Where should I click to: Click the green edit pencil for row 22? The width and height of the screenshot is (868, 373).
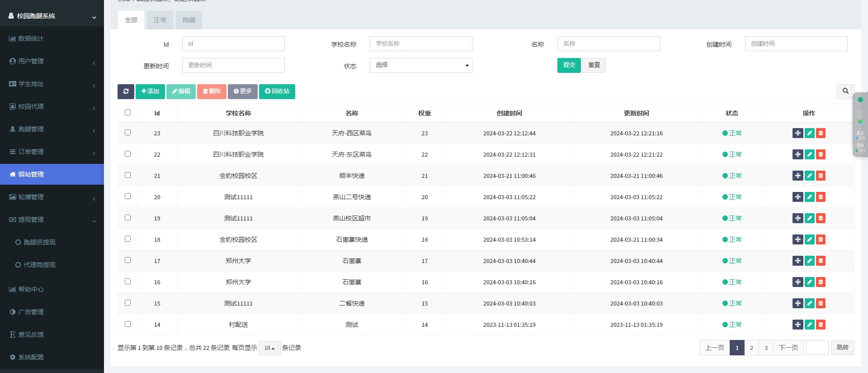click(809, 154)
